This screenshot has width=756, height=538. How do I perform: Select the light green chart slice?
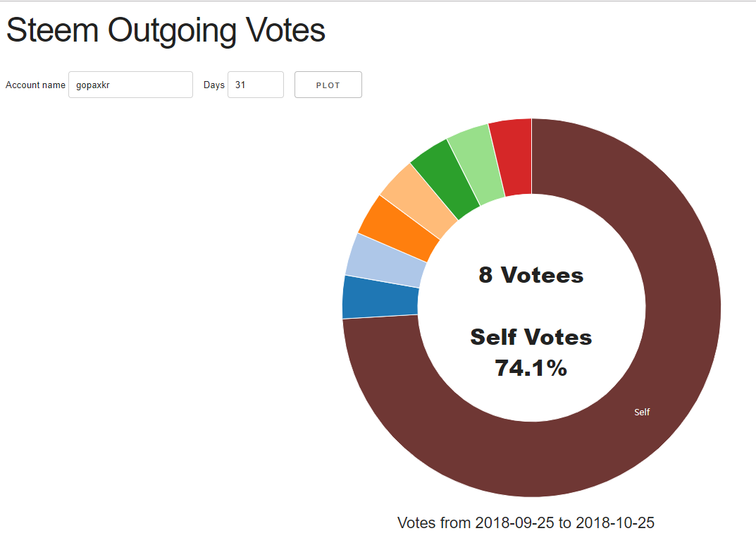point(475,166)
